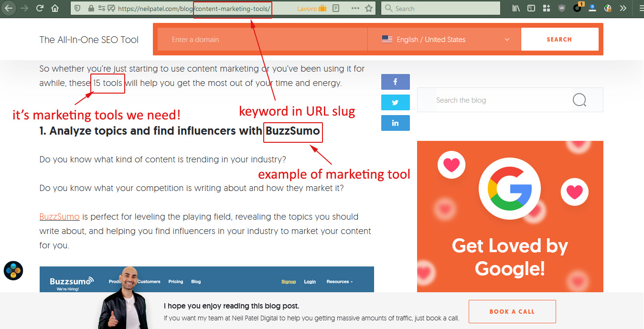Open the uBlock Origin shield extension
Viewport: 644px width, 329px height.
(562, 8)
